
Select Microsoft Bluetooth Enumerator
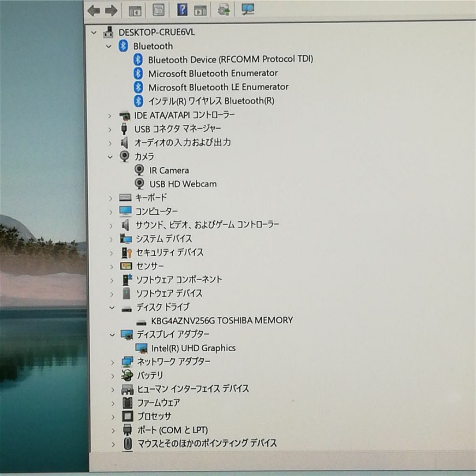coord(213,73)
